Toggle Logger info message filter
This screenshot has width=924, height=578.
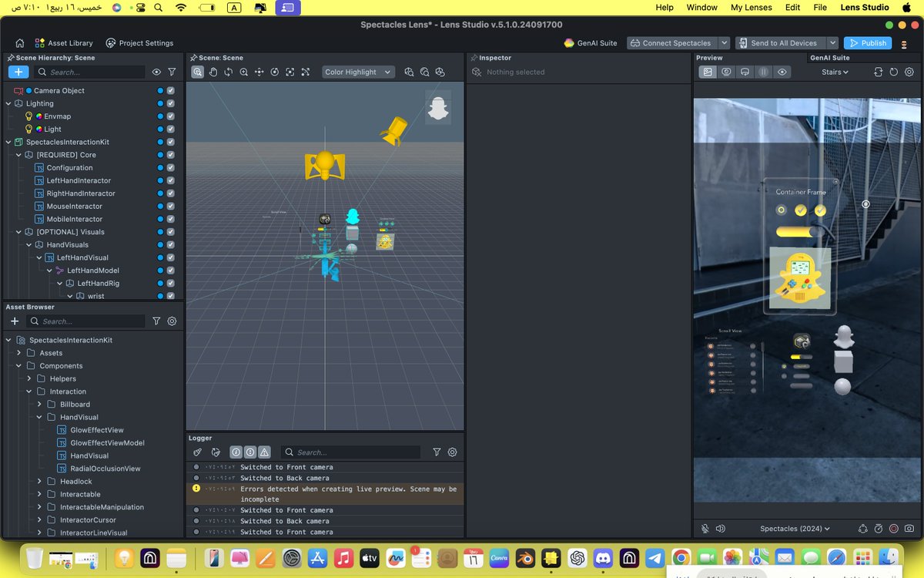point(236,452)
